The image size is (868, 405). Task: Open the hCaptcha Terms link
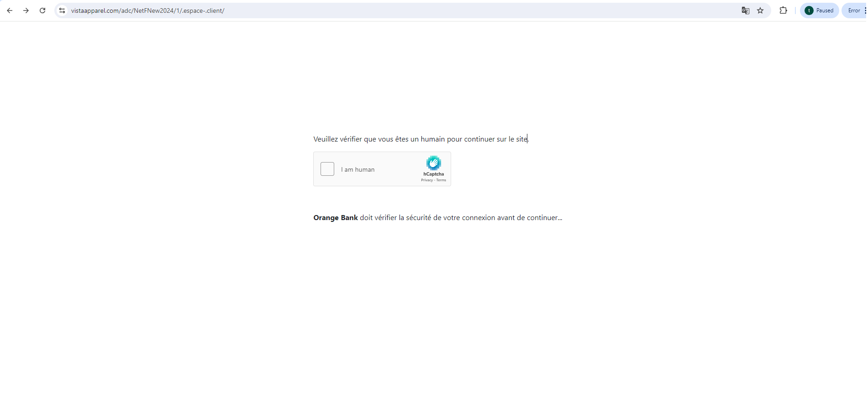(x=441, y=180)
